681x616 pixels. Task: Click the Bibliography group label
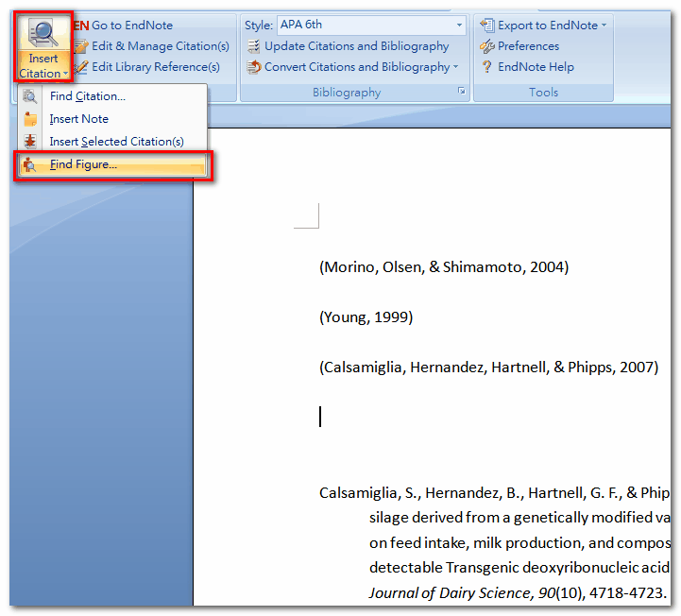point(347,92)
